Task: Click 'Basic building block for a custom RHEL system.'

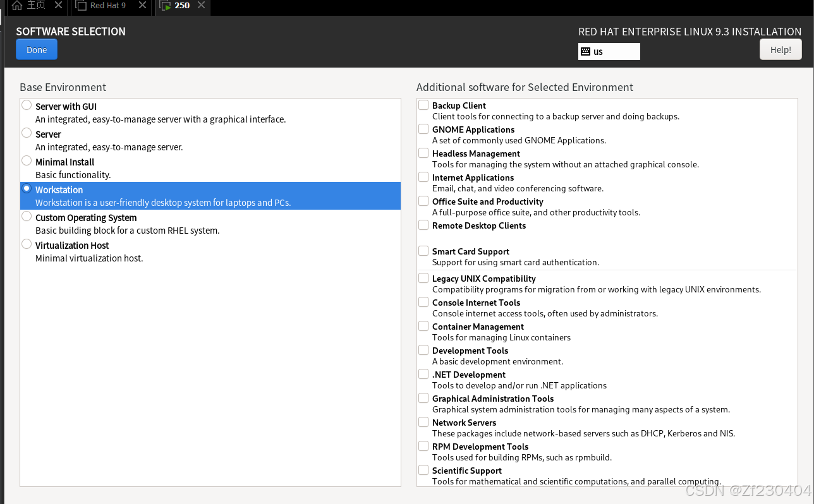Action: 128,231
